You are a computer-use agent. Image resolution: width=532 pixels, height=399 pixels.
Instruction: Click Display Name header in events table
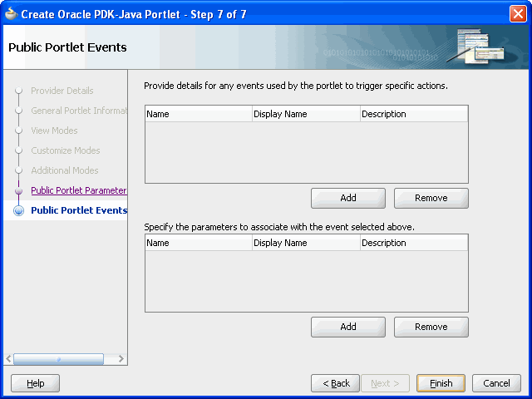pos(306,114)
